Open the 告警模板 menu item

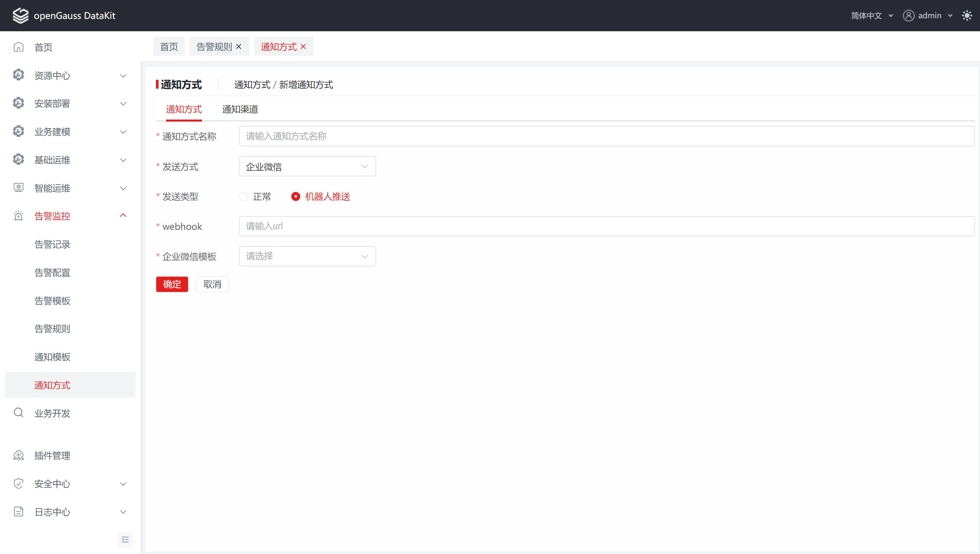point(52,301)
